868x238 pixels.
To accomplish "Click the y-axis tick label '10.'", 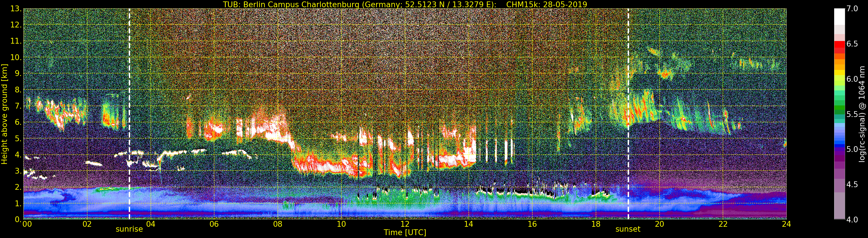I will pos(16,57).
